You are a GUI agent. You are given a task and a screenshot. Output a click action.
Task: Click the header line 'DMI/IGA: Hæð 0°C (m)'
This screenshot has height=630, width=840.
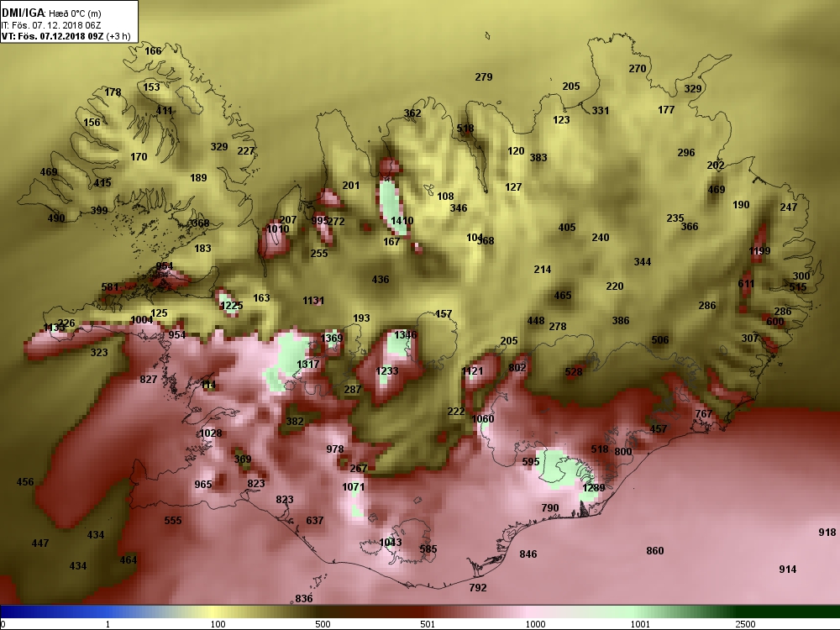(x=51, y=13)
